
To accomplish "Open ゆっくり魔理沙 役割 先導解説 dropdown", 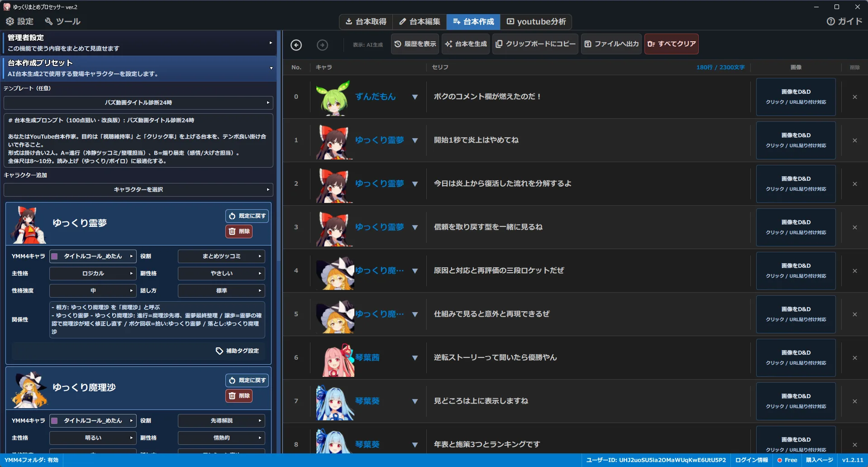I will (221, 421).
